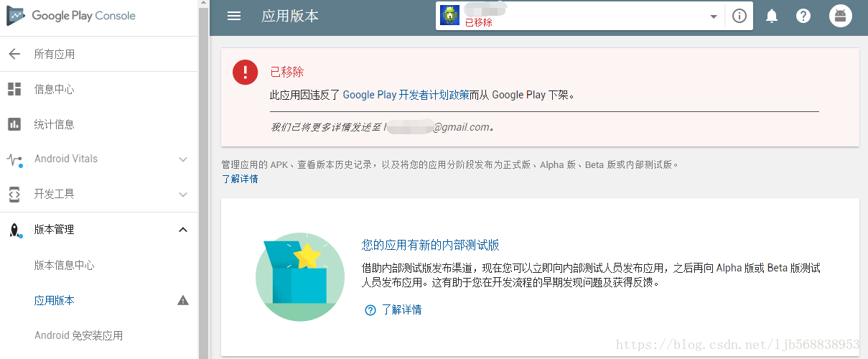Open 信息中心 in the sidebar
The image size is (868, 359).
[x=55, y=89]
